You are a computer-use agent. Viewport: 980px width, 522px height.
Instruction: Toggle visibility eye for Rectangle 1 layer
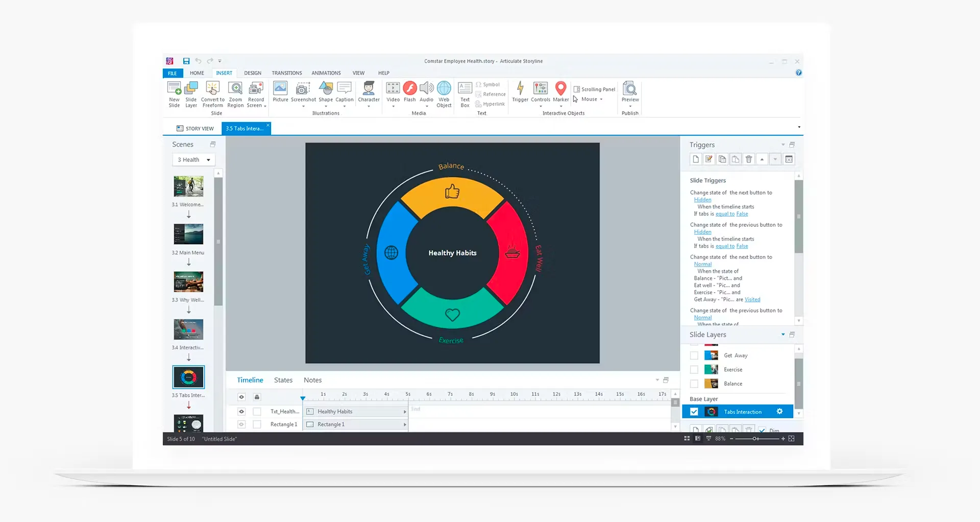pos(241,424)
